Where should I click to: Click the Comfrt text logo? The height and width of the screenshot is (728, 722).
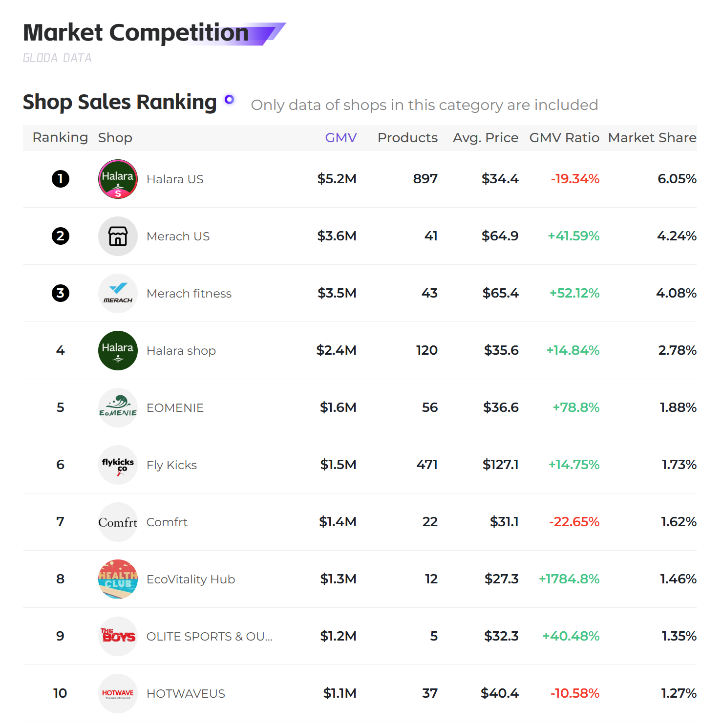coord(118,522)
